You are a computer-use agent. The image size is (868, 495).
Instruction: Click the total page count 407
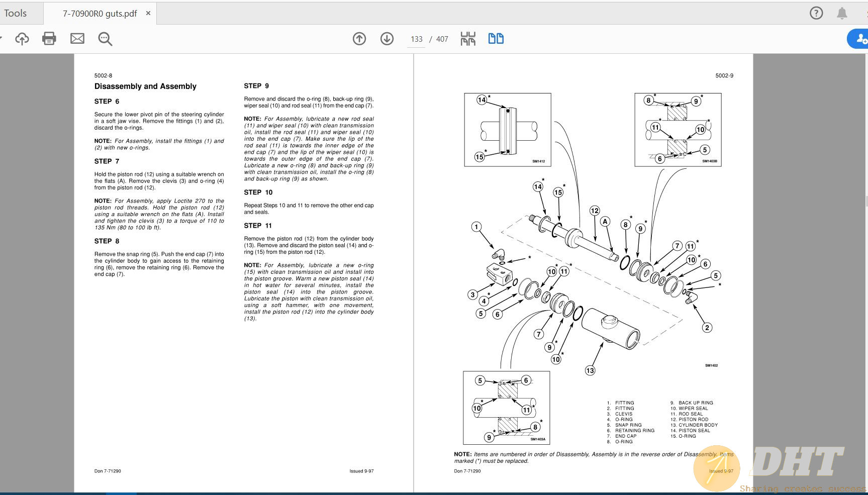pyautogui.click(x=442, y=39)
